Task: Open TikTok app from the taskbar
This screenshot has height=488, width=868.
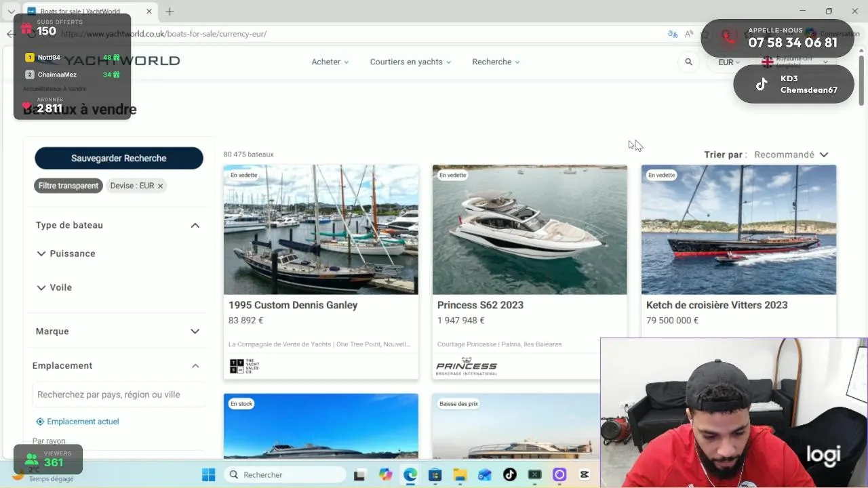Action: pyautogui.click(x=509, y=474)
